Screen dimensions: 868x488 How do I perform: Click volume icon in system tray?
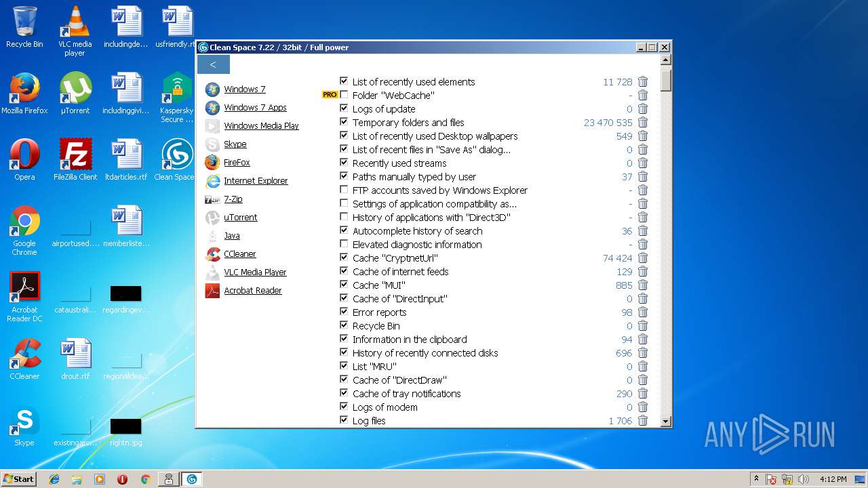click(x=804, y=479)
